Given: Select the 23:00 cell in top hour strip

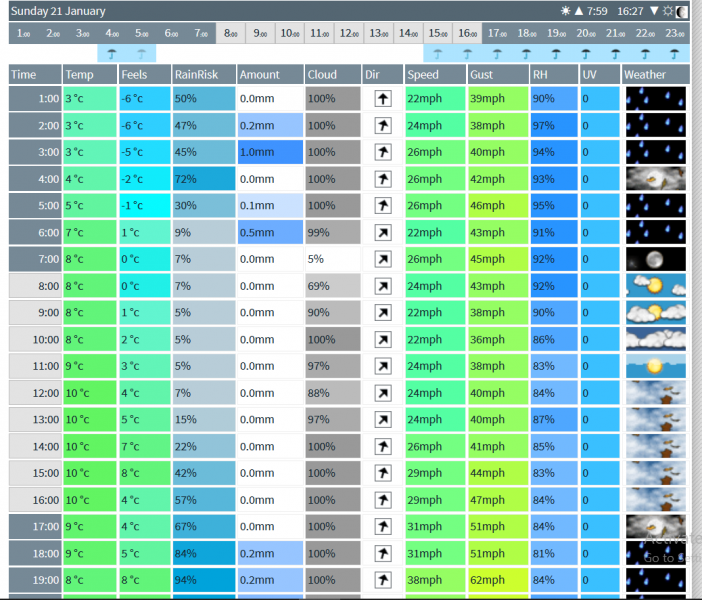Looking at the screenshot, I should tap(674, 33).
